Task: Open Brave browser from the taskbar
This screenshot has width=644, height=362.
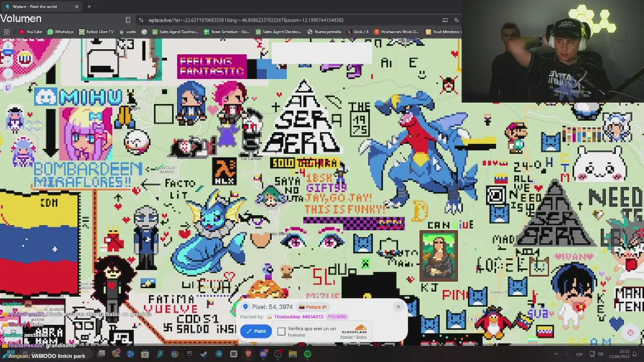Action: pos(248,354)
